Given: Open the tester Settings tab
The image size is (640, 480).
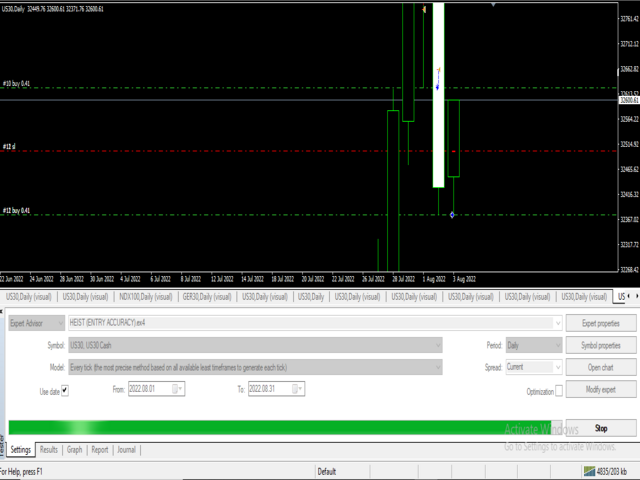Looking at the screenshot, I should tap(20, 450).
